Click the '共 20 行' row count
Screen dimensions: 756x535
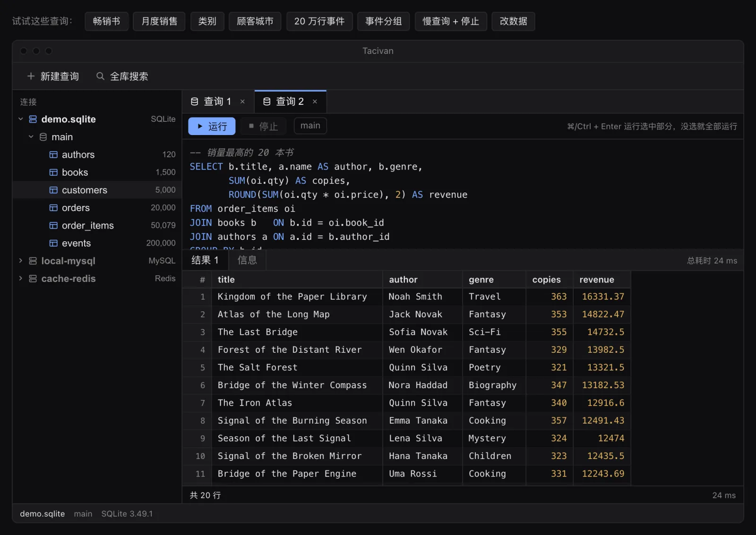205,495
